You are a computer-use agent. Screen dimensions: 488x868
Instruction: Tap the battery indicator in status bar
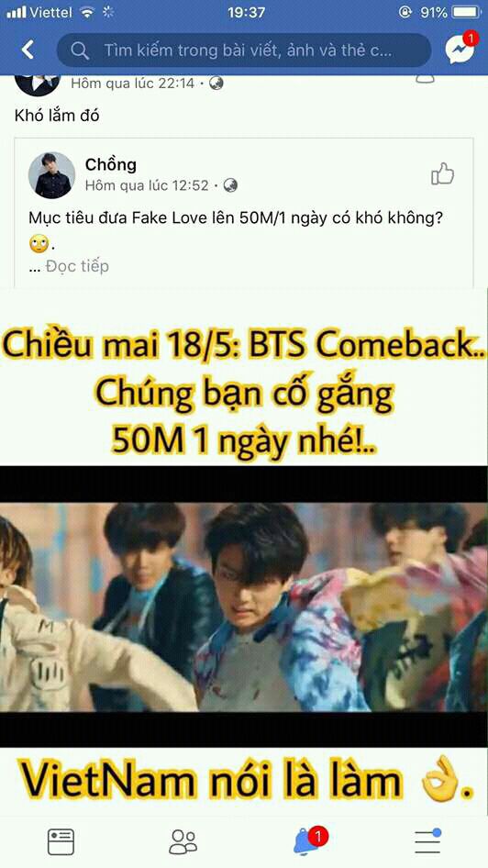[467, 12]
